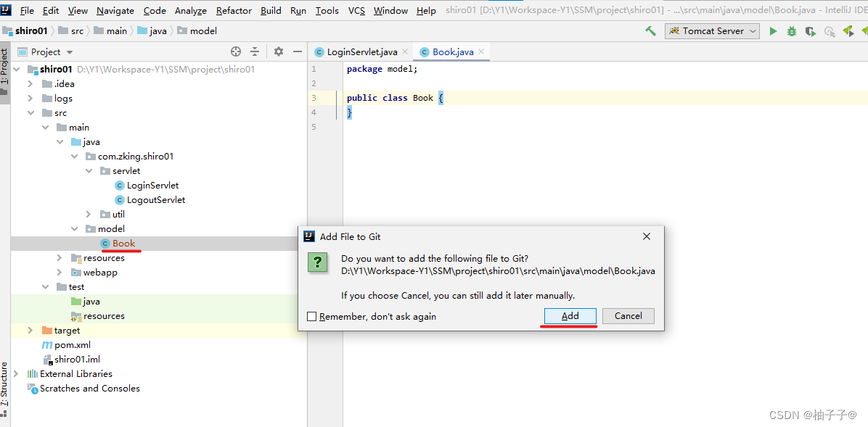
Task: Click the locate/scroll-from-source target icon
Action: 236,51
